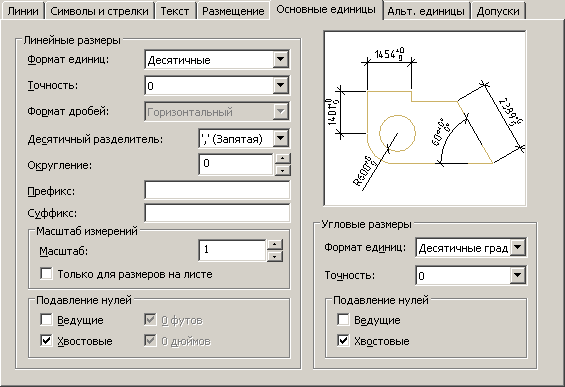Click the 0 дюймов checkbox
Image resolution: width=565 pixels, height=387 pixels.
click(x=150, y=341)
